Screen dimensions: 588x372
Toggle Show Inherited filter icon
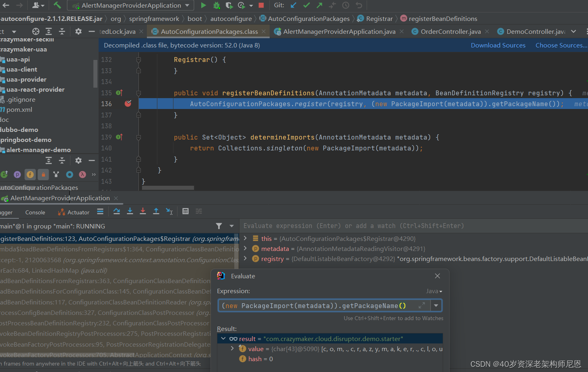(x=4, y=174)
